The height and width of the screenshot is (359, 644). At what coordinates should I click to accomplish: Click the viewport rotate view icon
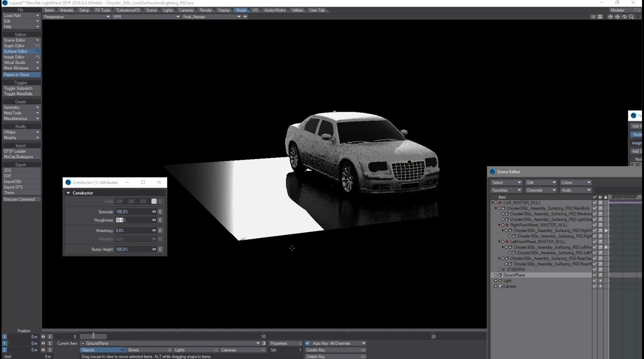tap(625, 17)
